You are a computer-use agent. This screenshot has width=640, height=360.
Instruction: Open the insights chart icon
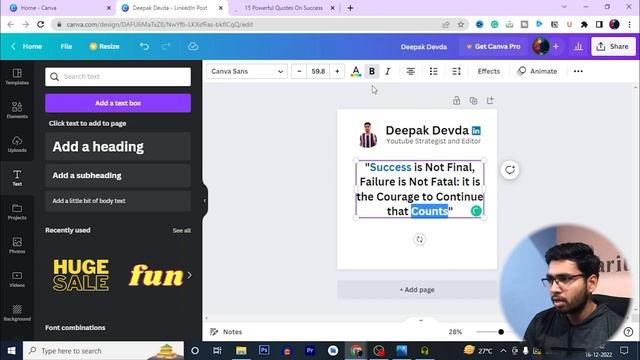point(578,47)
